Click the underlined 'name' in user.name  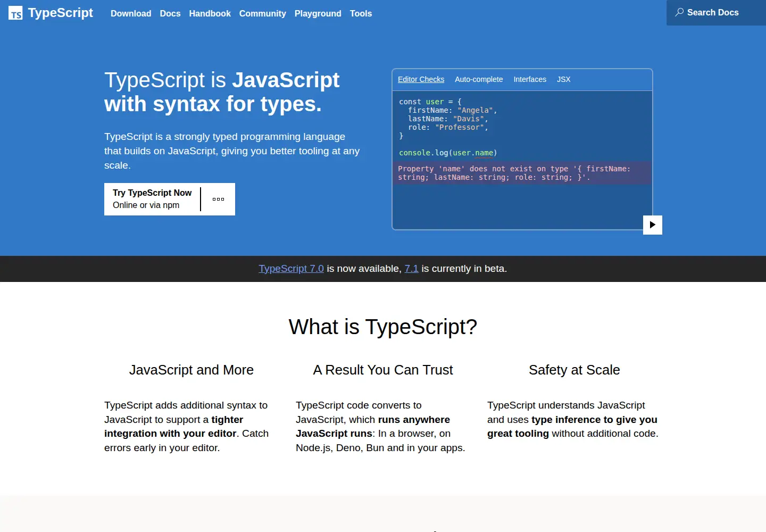484,153
